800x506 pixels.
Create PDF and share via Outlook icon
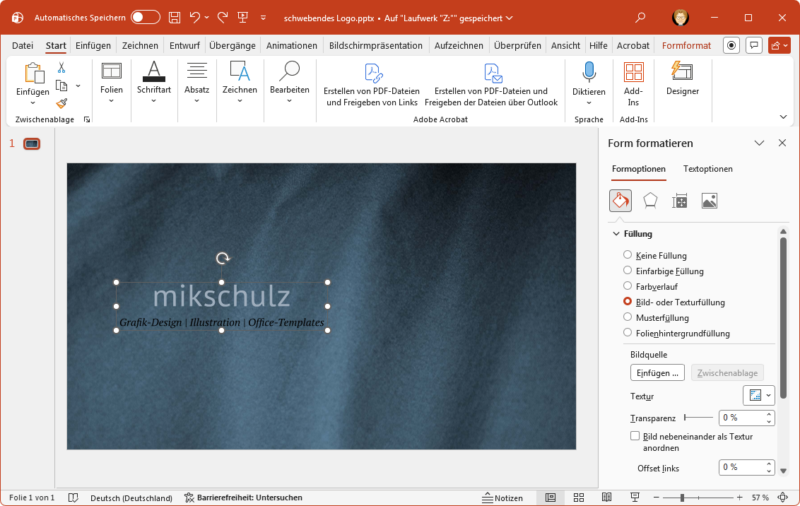(492, 72)
